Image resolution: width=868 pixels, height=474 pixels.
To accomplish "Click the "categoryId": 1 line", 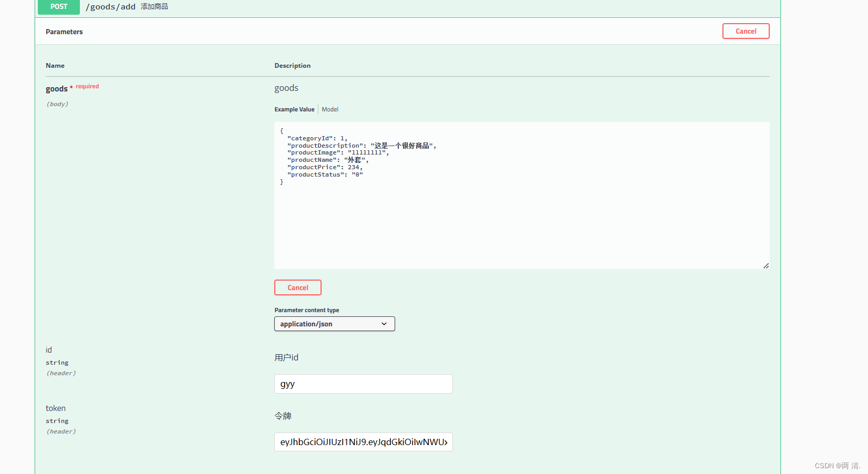I will [317, 138].
